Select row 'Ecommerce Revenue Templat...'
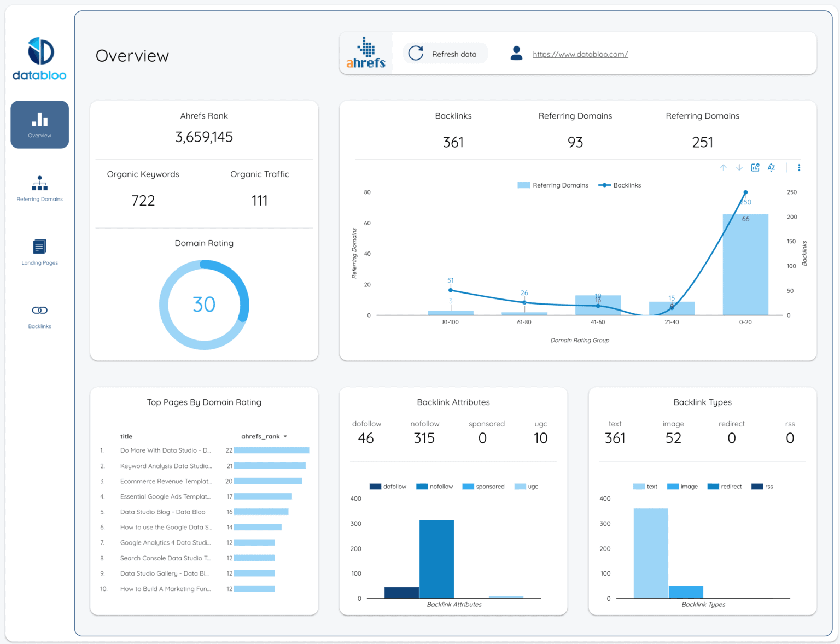Image resolution: width=840 pixels, height=644 pixels. click(204, 481)
